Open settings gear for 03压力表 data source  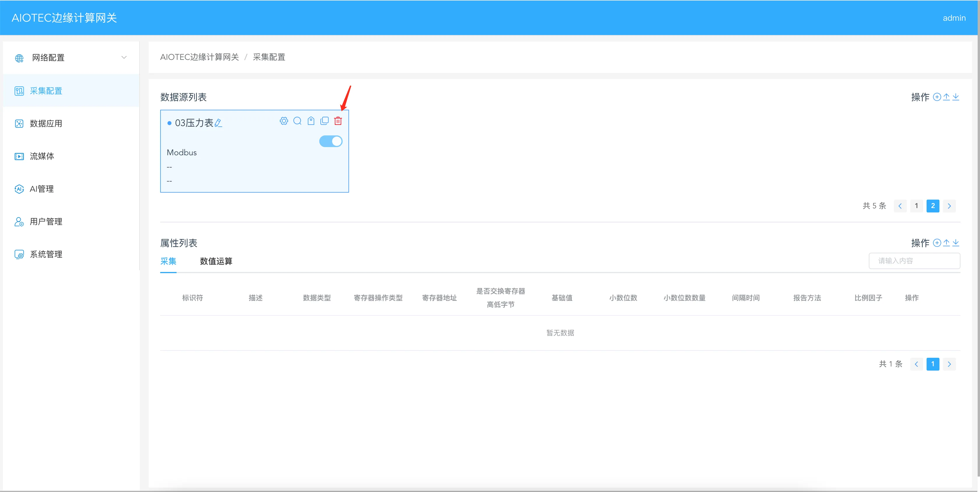point(284,121)
